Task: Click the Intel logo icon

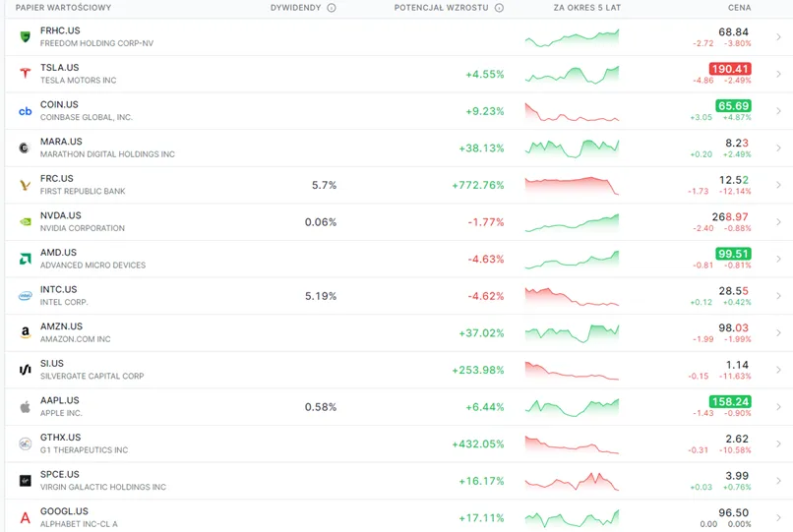Action: coord(25,296)
